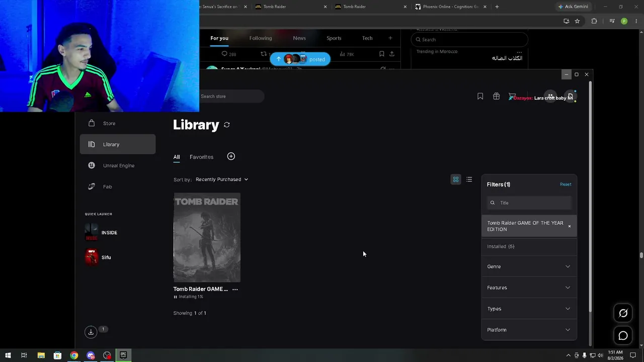Click the Epic window vertical scrollbar
This screenshot has height=362, width=644.
pos(591,196)
